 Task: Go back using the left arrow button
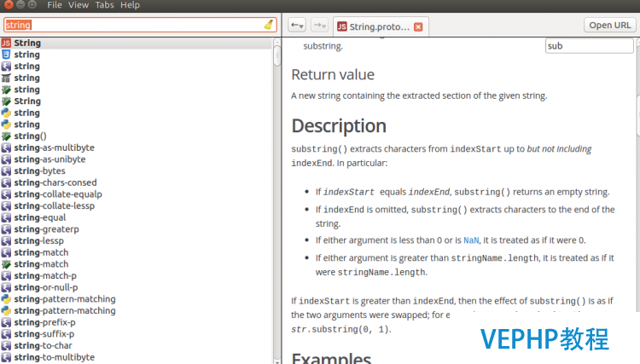[x=297, y=26]
